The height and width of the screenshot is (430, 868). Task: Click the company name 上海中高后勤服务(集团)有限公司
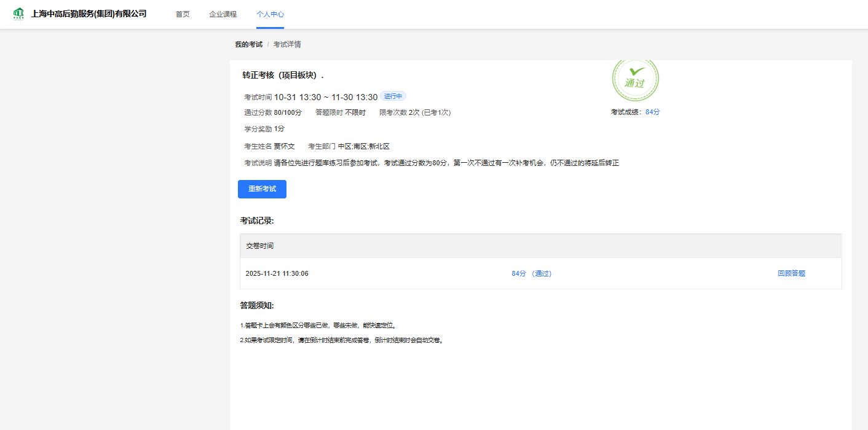point(89,14)
